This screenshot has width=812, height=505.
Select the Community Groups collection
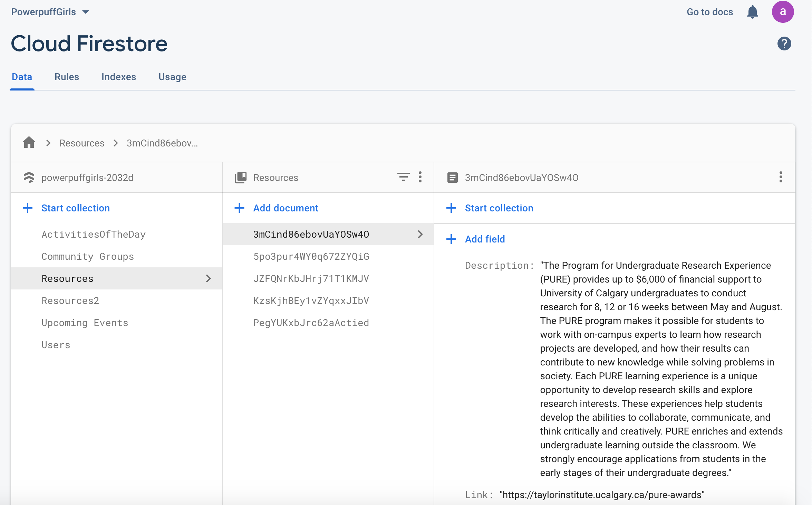tap(87, 256)
